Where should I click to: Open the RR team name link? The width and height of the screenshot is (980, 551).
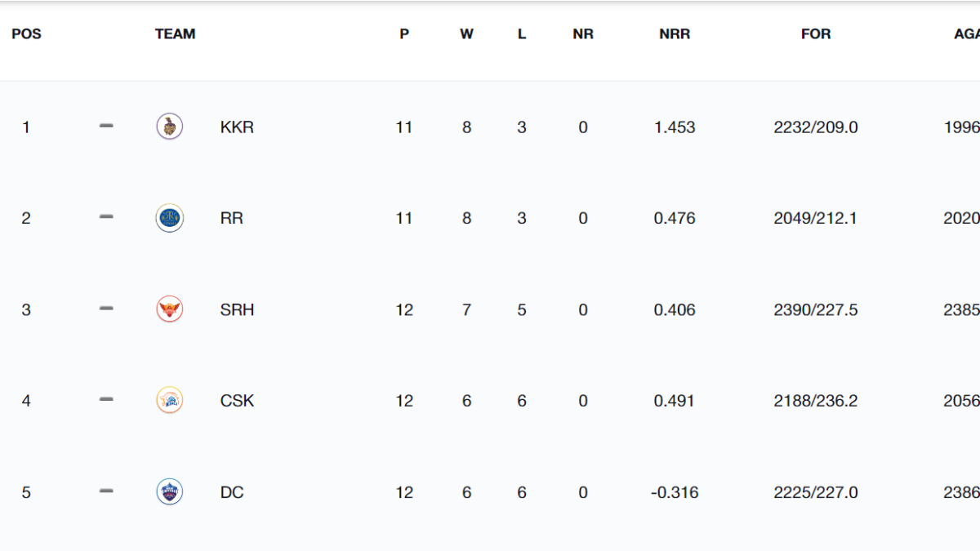tap(232, 219)
